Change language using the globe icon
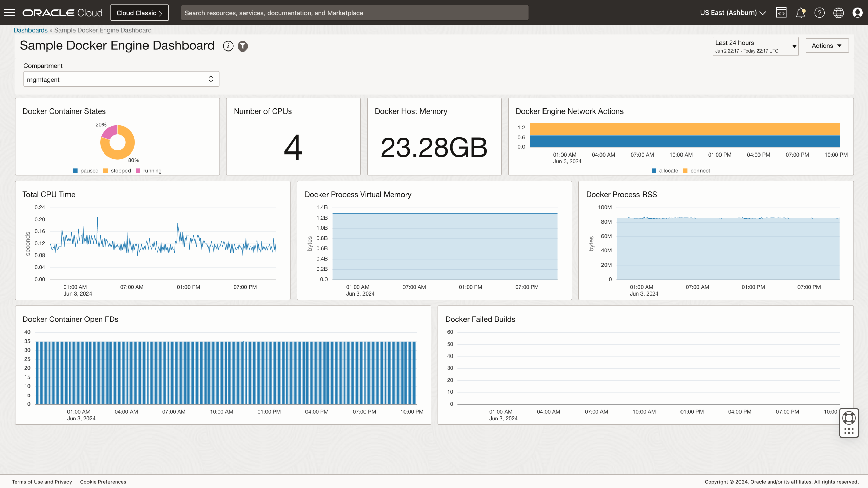This screenshot has width=868, height=488. [839, 13]
